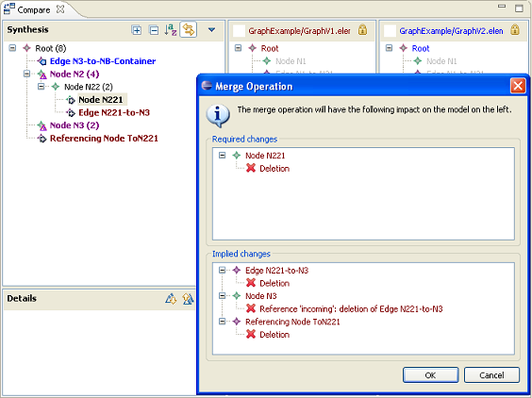Close the Merge Operation dialog

coord(518,86)
